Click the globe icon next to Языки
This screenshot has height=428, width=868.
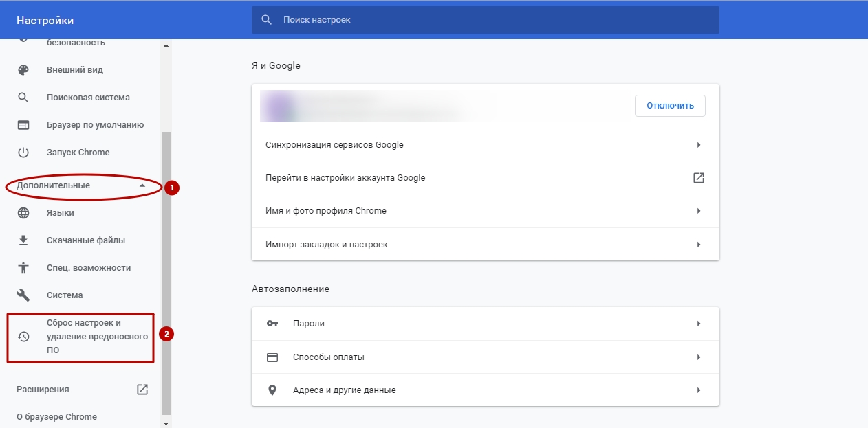pyautogui.click(x=23, y=213)
